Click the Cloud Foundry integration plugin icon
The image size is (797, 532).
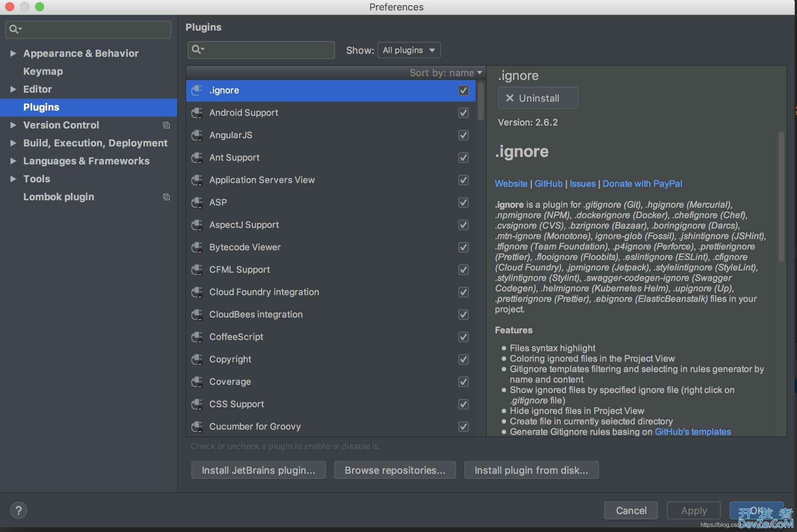click(x=198, y=292)
